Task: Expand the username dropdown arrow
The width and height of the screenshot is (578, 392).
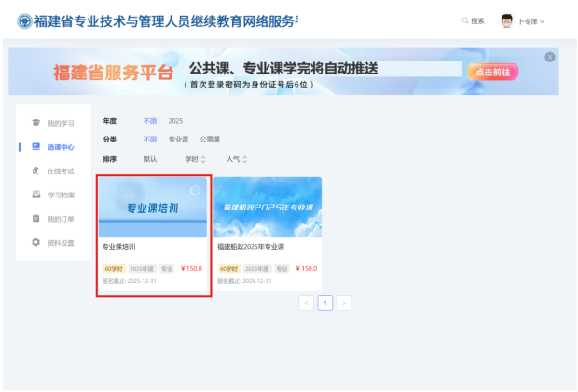Action: tap(542, 21)
